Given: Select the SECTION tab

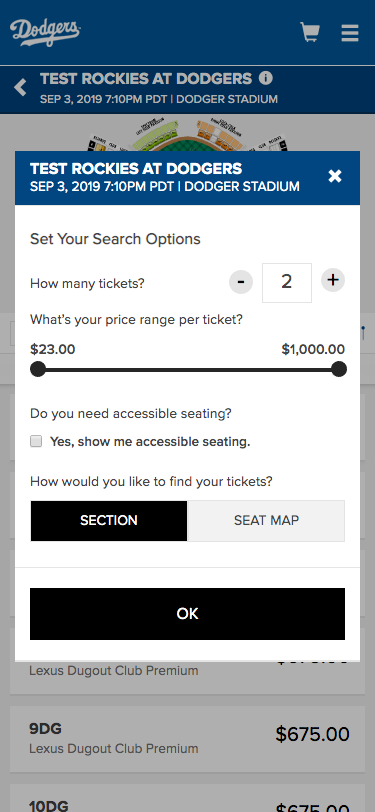Looking at the screenshot, I should pos(109,520).
